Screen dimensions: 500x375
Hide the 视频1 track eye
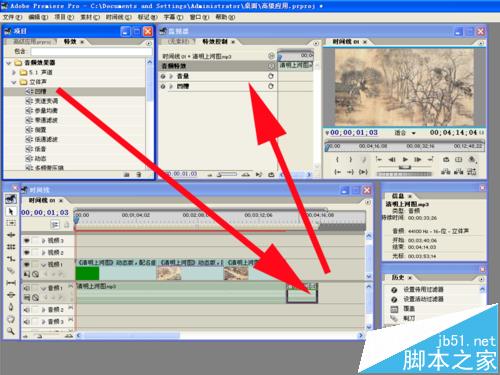click(x=27, y=264)
